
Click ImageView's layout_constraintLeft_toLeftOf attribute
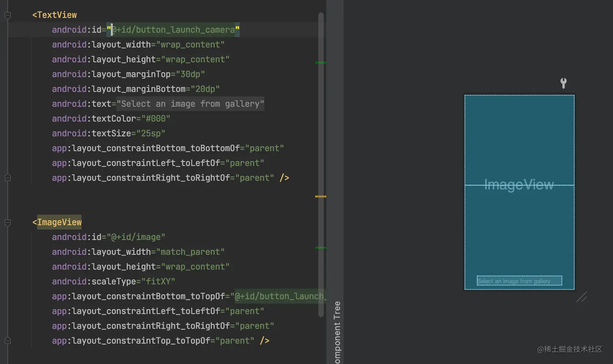click(x=136, y=311)
